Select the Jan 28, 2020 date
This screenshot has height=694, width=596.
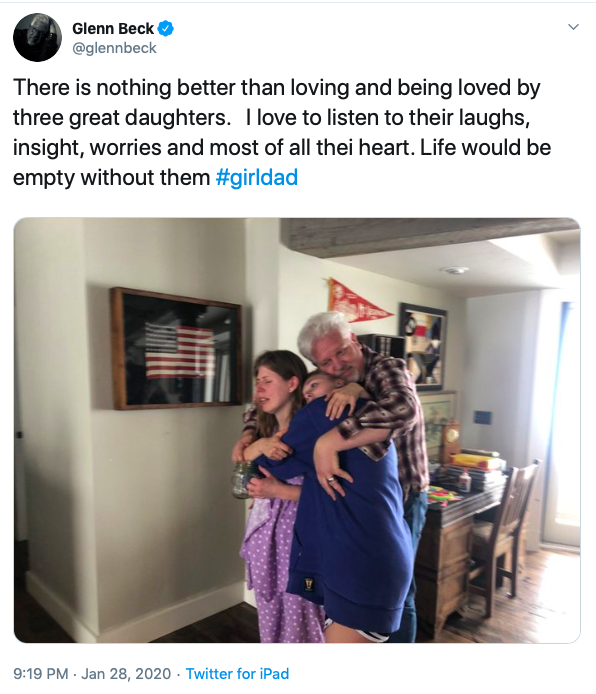coord(126,674)
